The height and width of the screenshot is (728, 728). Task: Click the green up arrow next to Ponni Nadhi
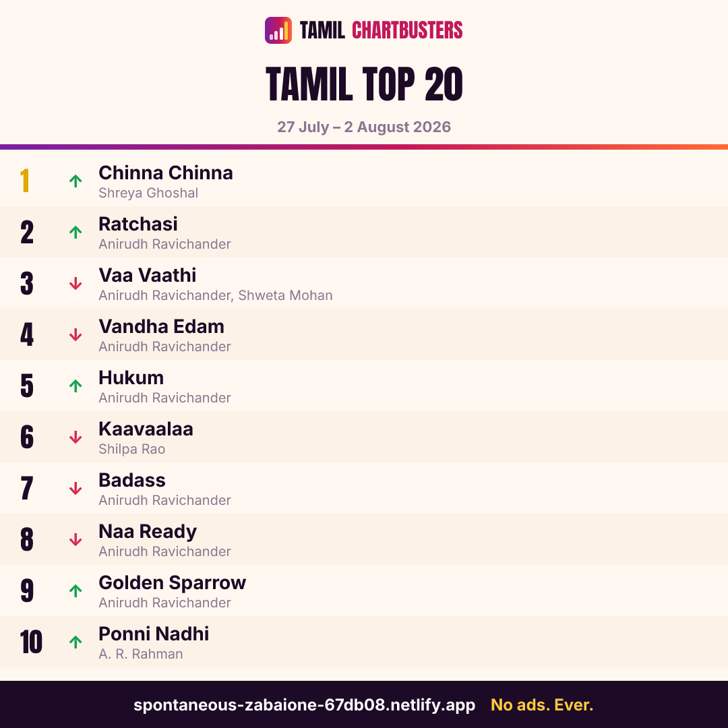click(x=75, y=642)
